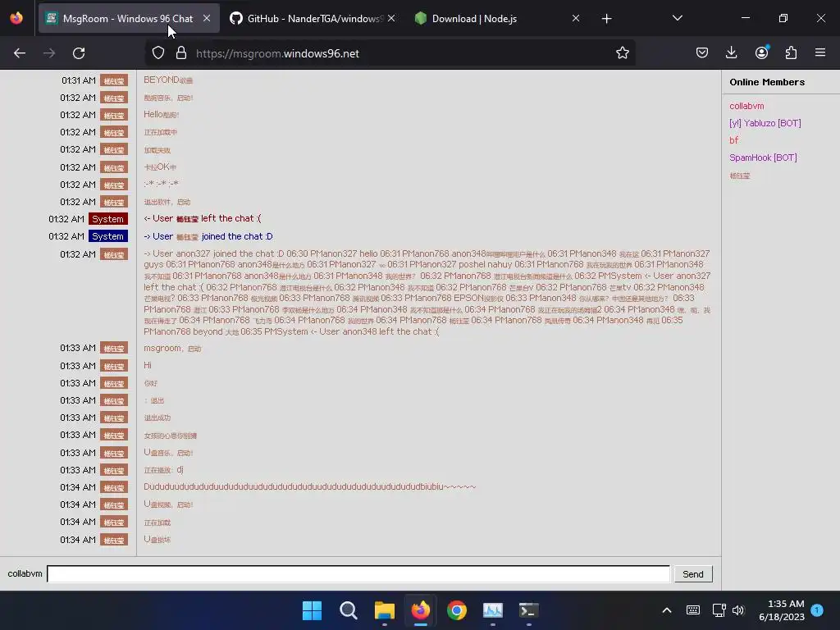The height and width of the screenshot is (630, 840).
Task: Bookmark this page with the star
Action: click(x=622, y=53)
